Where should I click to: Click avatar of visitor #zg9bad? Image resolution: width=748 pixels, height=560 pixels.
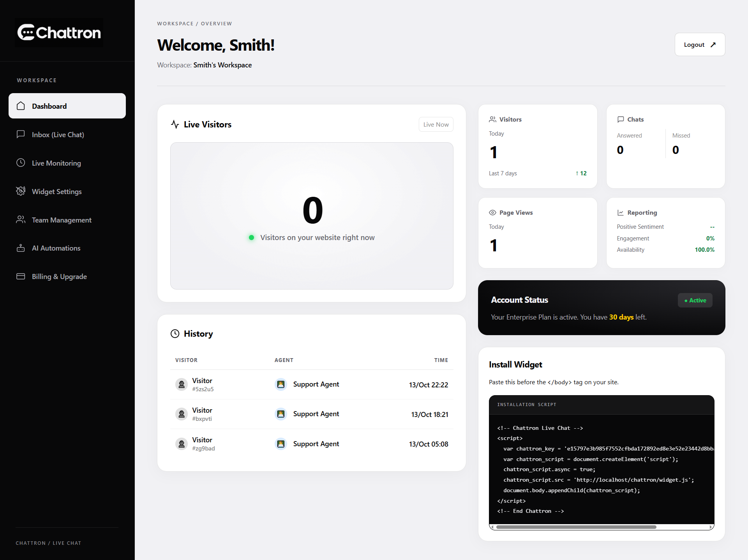(182, 444)
